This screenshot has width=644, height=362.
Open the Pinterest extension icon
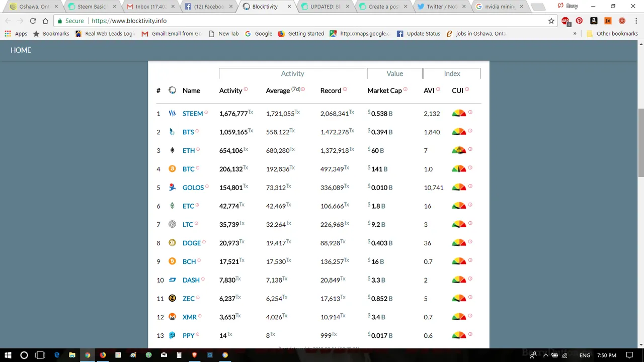point(579,21)
